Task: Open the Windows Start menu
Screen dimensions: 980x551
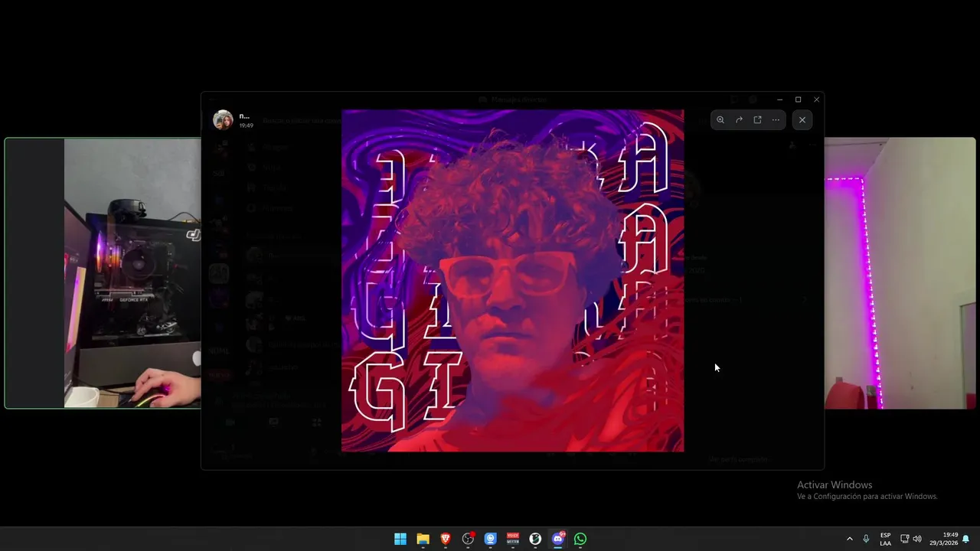Action: click(400, 539)
